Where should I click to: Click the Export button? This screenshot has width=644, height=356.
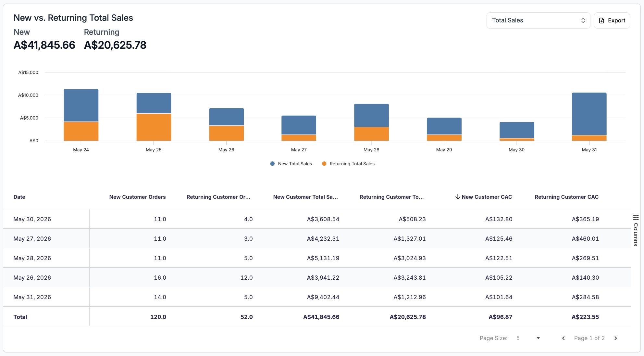pos(612,20)
